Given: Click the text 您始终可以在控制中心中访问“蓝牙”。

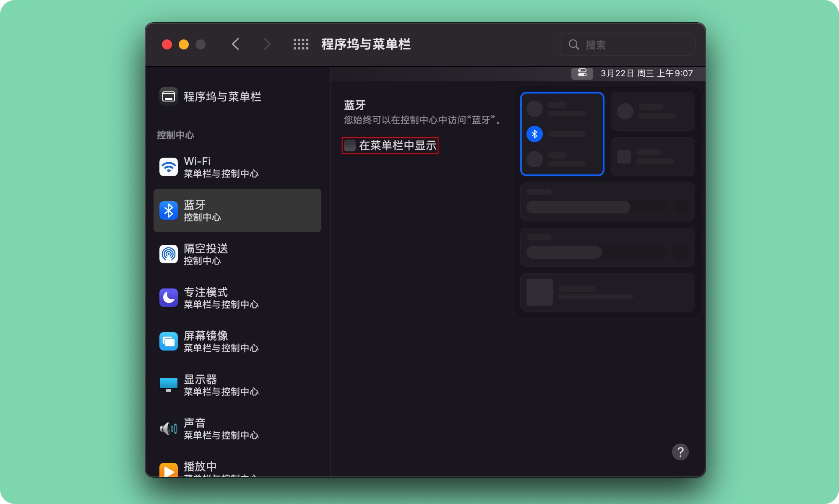Looking at the screenshot, I should point(424,120).
